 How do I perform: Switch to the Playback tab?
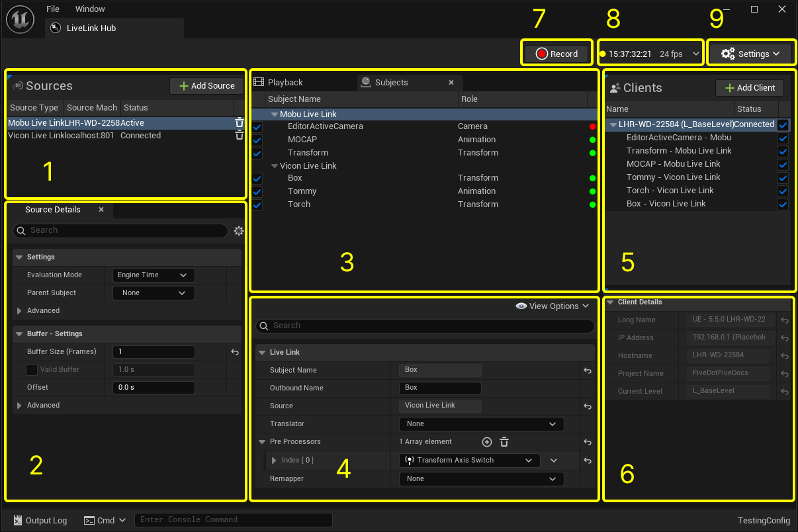coord(285,82)
